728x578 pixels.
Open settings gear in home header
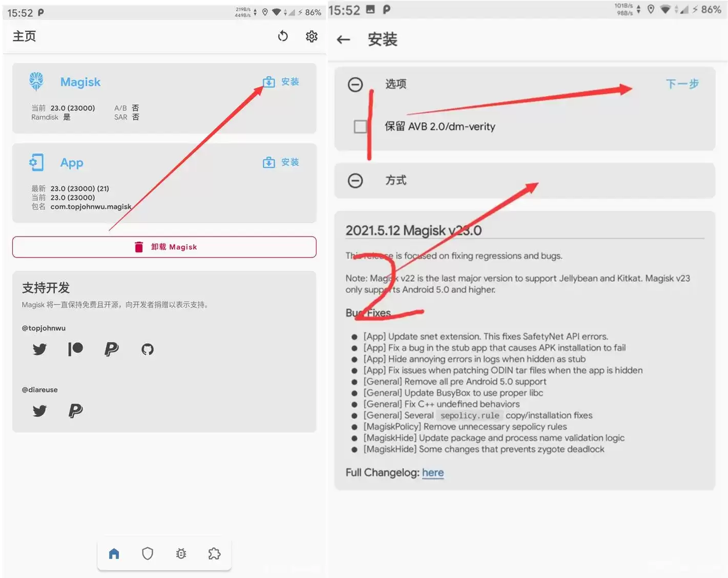coord(311,36)
